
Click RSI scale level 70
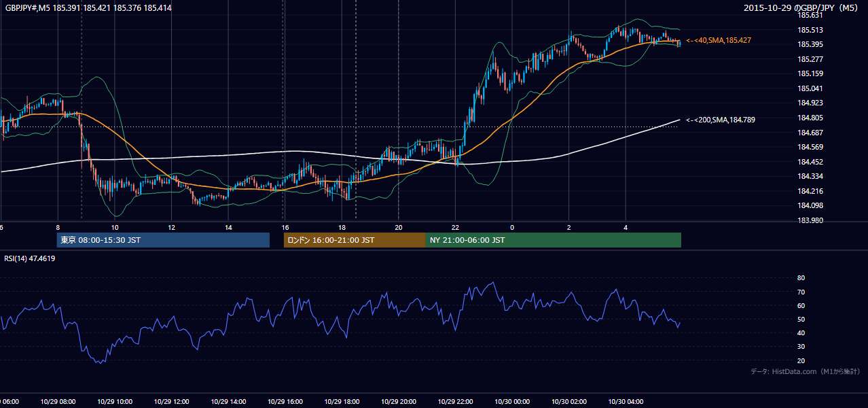801,292
